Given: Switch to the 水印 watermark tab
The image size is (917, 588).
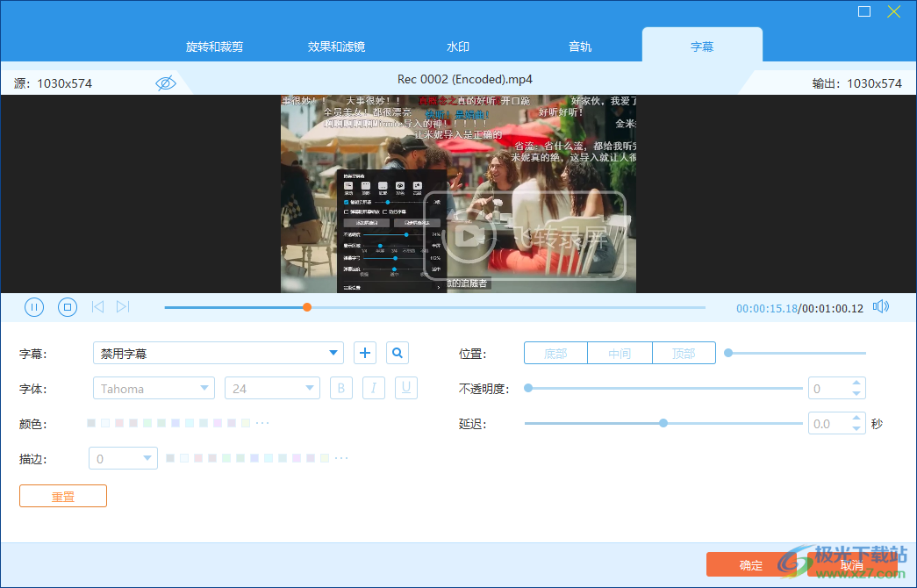Looking at the screenshot, I should pyautogui.click(x=457, y=46).
